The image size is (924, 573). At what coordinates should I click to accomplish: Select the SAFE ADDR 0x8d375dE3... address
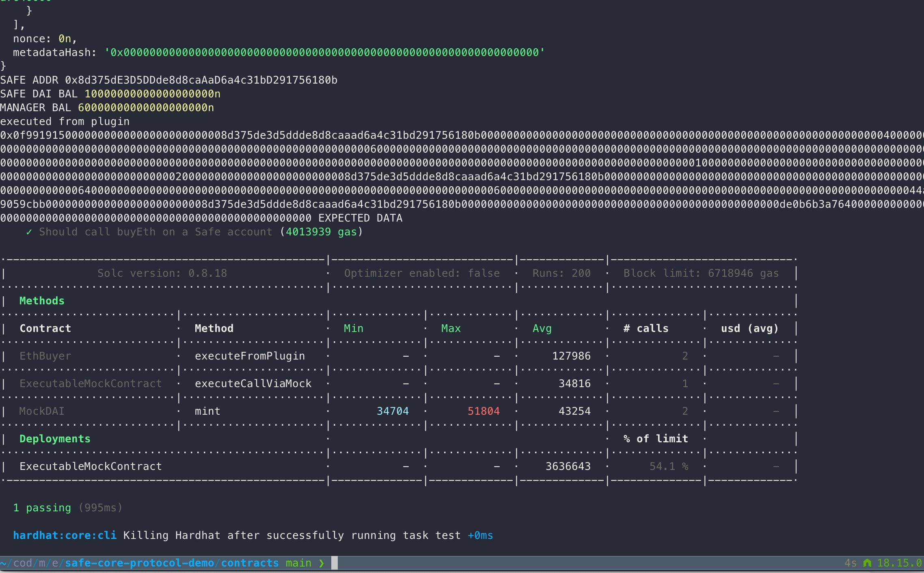201,80
